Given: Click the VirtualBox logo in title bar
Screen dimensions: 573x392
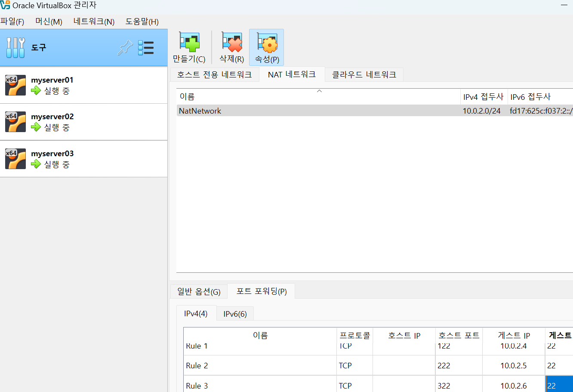Looking at the screenshot, I should pyautogui.click(x=5, y=6).
